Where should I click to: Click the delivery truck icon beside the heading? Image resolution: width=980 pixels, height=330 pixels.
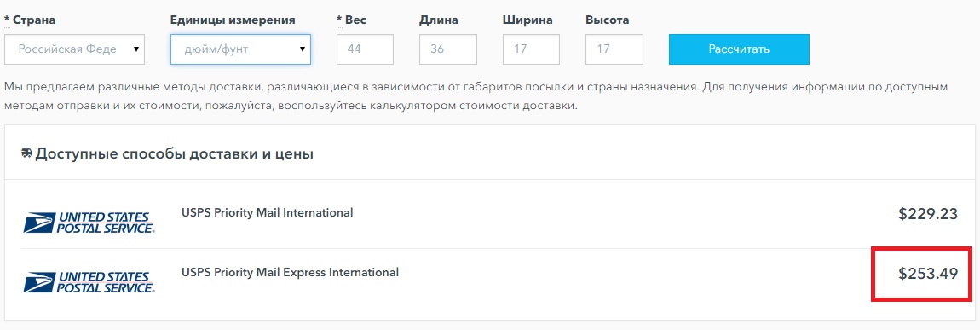(27, 153)
